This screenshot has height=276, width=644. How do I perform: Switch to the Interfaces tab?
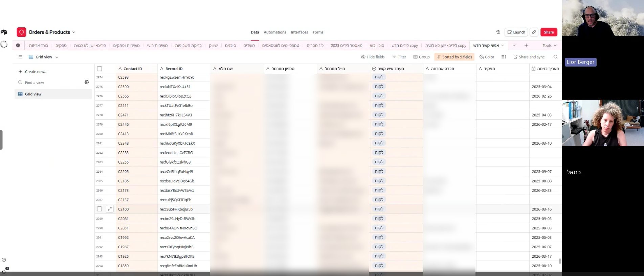pos(299,32)
